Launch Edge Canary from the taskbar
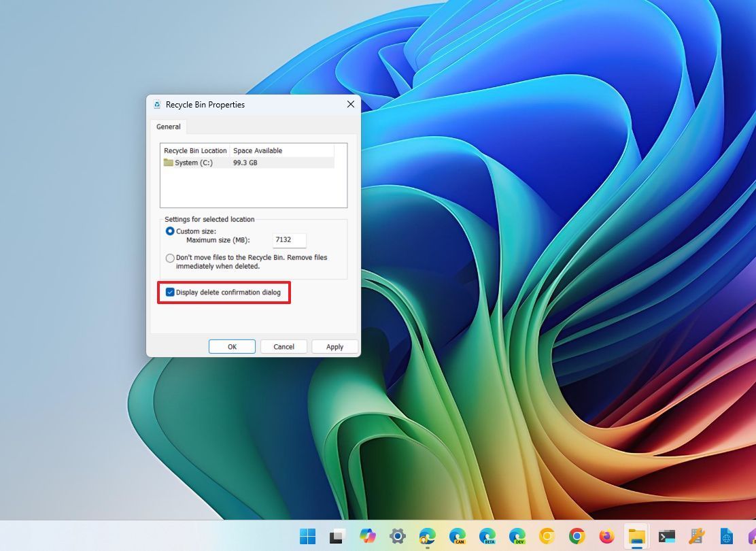 coord(457,537)
